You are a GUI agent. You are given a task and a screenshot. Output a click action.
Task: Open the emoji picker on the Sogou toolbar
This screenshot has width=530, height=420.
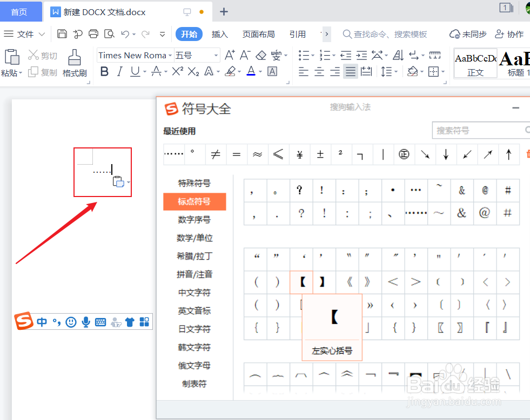coord(71,322)
